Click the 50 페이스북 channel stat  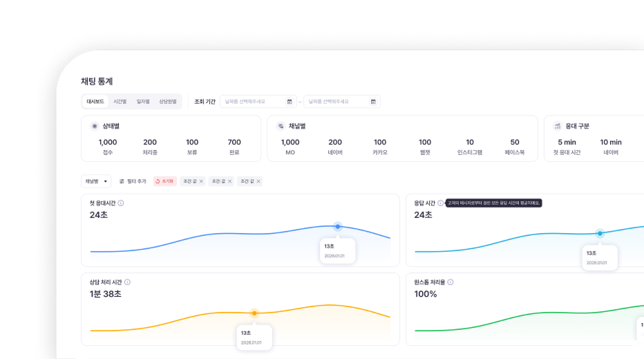(x=515, y=147)
